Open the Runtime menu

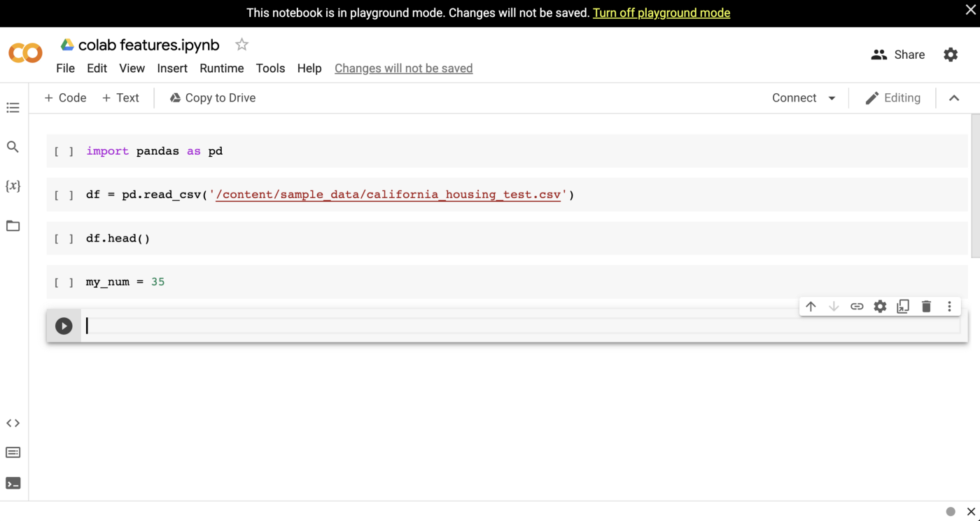point(222,68)
